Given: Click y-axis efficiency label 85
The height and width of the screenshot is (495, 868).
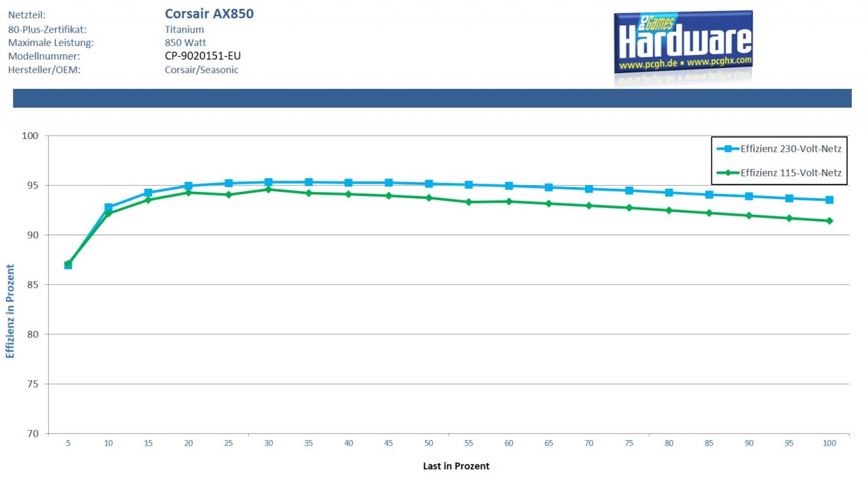Looking at the screenshot, I should tap(34, 285).
